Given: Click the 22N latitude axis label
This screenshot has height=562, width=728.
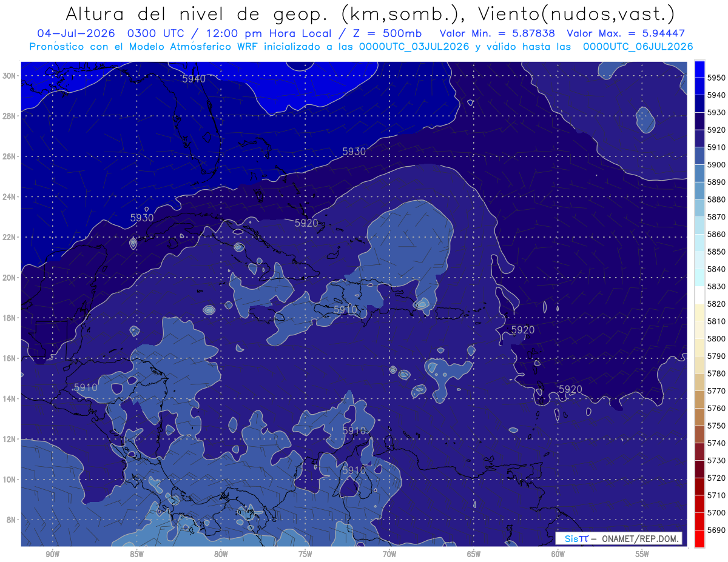Looking at the screenshot, I should pyautogui.click(x=9, y=237).
